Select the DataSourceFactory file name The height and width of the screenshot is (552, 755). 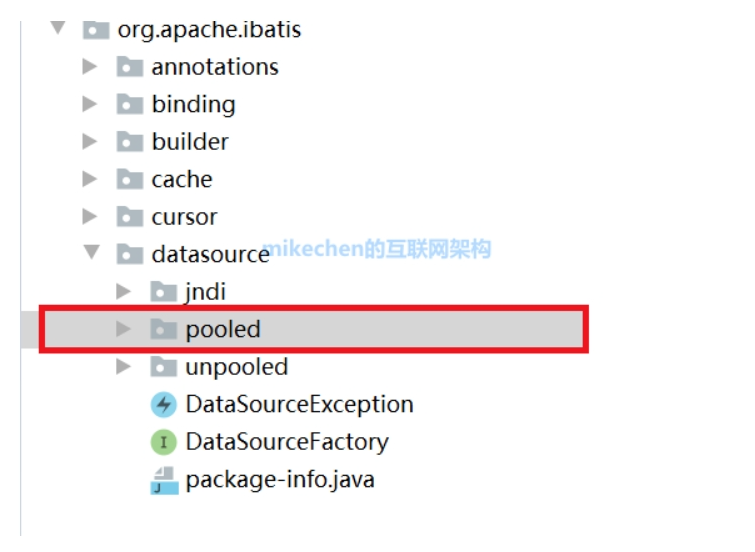pyautogui.click(x=286, y=442)
